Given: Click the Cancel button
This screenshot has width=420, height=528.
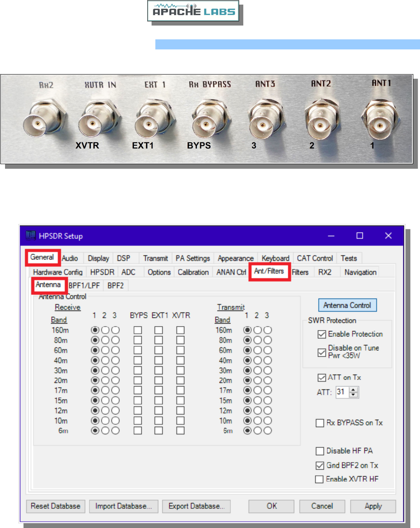Looking at the screenshot, I should click(x=322, y=506).
